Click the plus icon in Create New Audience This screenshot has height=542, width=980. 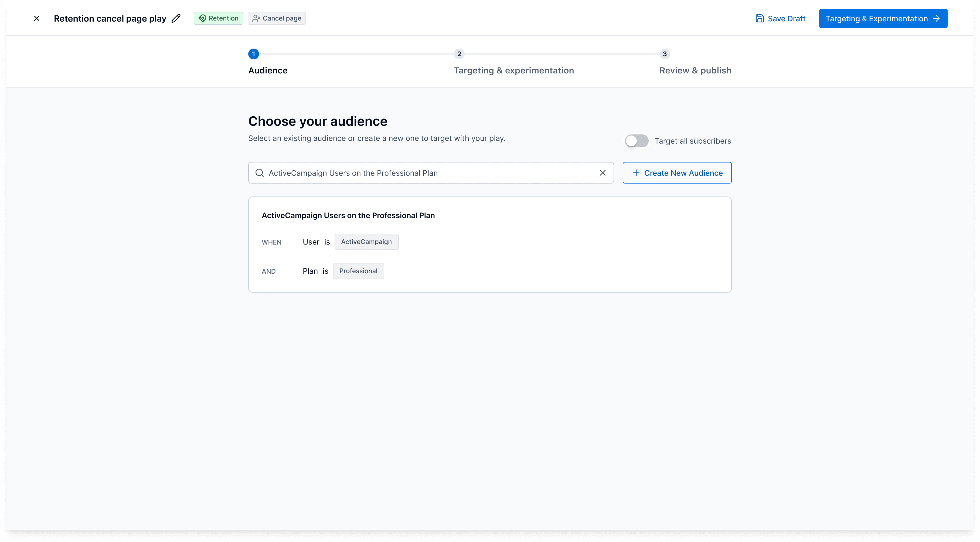636,173
